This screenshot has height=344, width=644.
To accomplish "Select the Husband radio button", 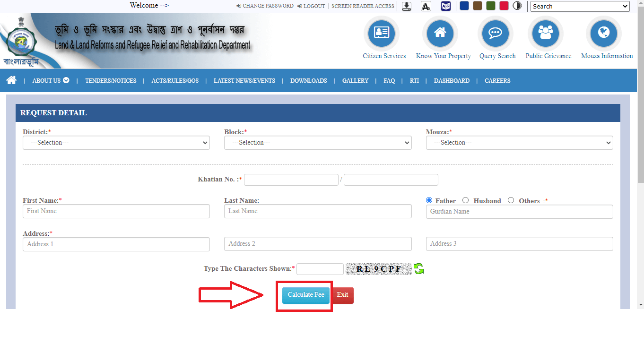I will coord(466,200).
